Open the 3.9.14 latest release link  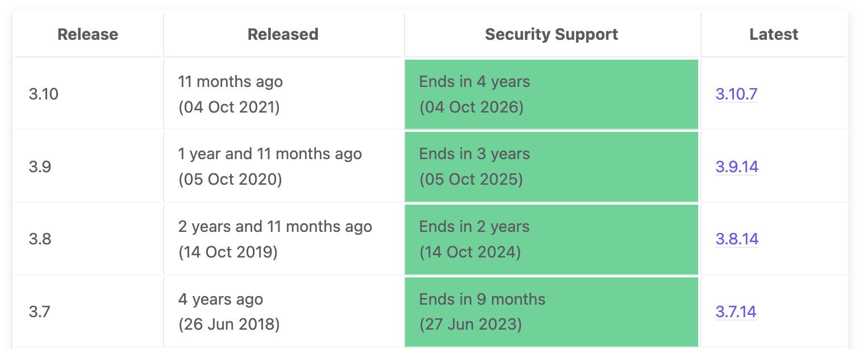coord(737,167)
